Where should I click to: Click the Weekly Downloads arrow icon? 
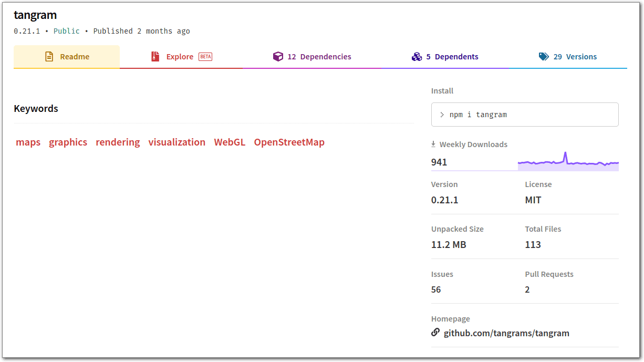pos(433,144)
